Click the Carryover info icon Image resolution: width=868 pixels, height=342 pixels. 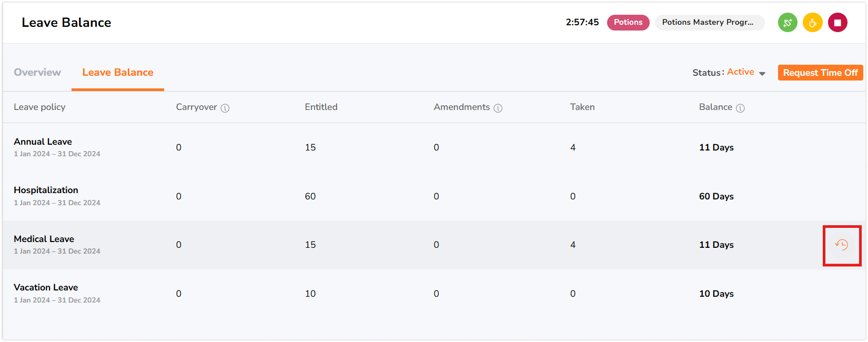[x=225, y=108]
